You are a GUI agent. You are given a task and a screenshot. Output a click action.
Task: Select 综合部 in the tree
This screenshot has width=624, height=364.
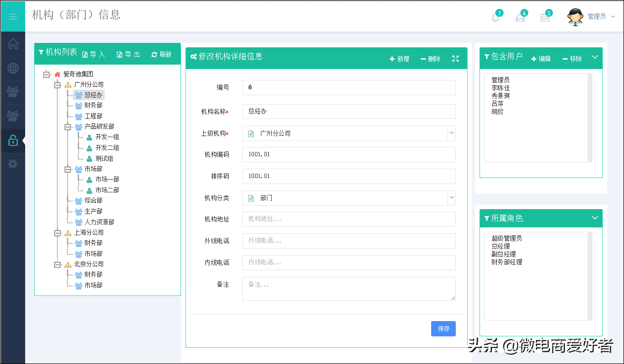pos(93,201)
